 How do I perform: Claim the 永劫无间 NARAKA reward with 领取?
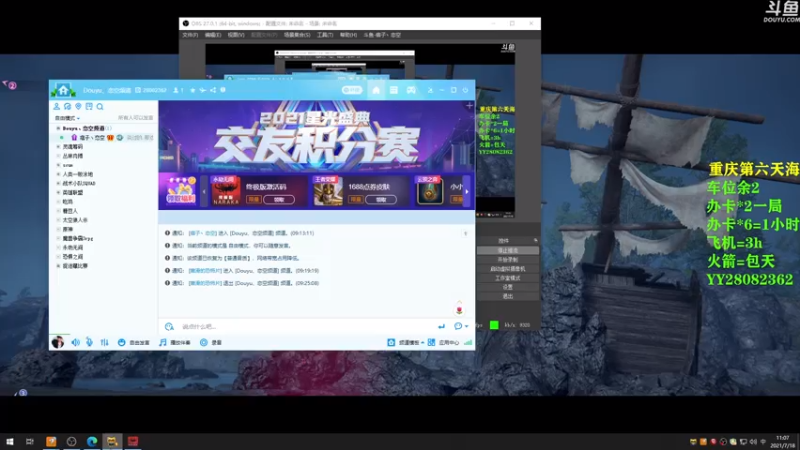point(279,199)
